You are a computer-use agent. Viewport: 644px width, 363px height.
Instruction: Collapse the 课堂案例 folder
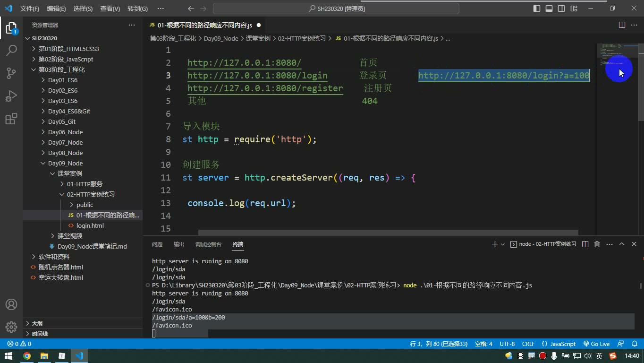[70, 173]
